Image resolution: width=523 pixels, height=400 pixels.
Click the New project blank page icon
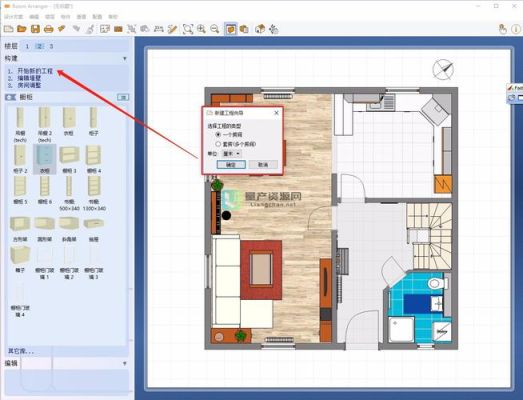[8, 29]
